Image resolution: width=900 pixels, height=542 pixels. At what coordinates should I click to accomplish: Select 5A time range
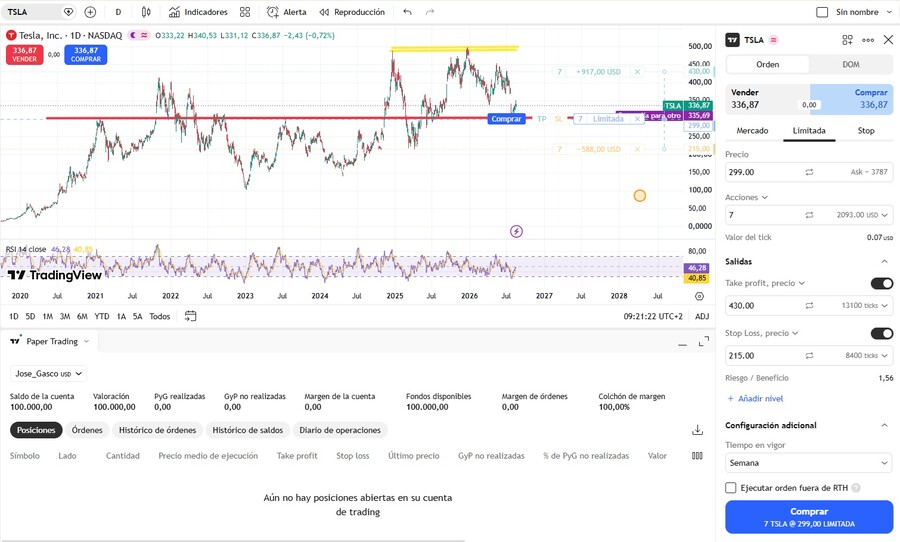(138, 316)
